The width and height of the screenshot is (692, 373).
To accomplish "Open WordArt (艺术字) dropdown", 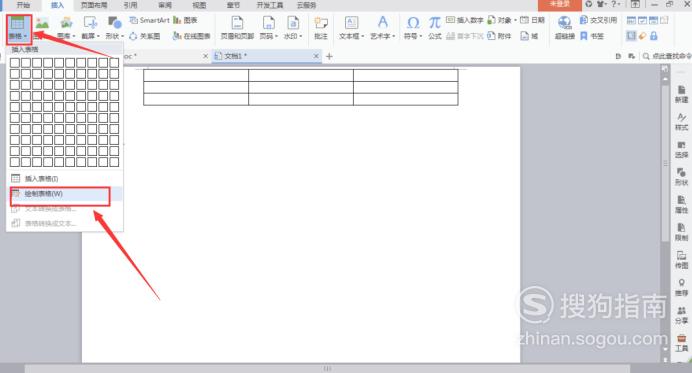I will pyautogui.click(x=383, y=28).
